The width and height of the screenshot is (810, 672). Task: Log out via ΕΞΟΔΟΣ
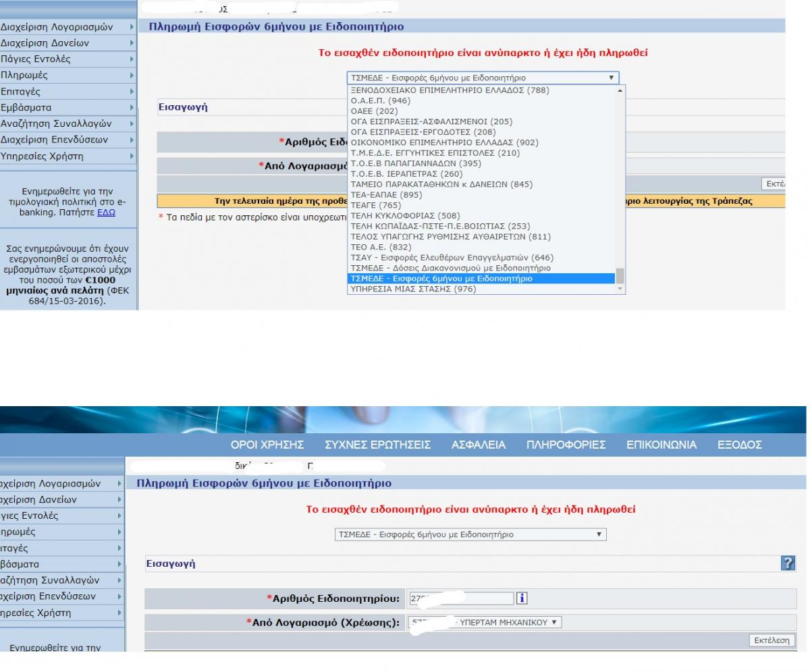click(x=740, y=445)
